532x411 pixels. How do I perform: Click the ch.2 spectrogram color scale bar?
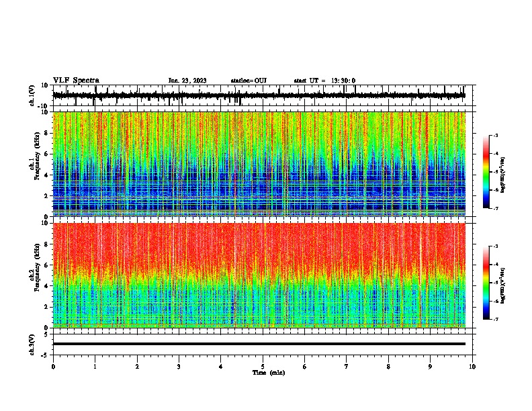click(486, 283)
